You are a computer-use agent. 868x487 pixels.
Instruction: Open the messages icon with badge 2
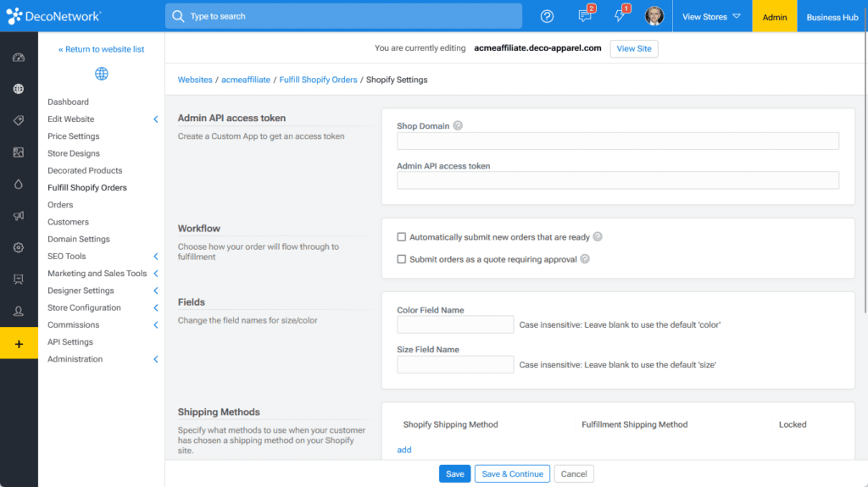[x=586, y=15]
